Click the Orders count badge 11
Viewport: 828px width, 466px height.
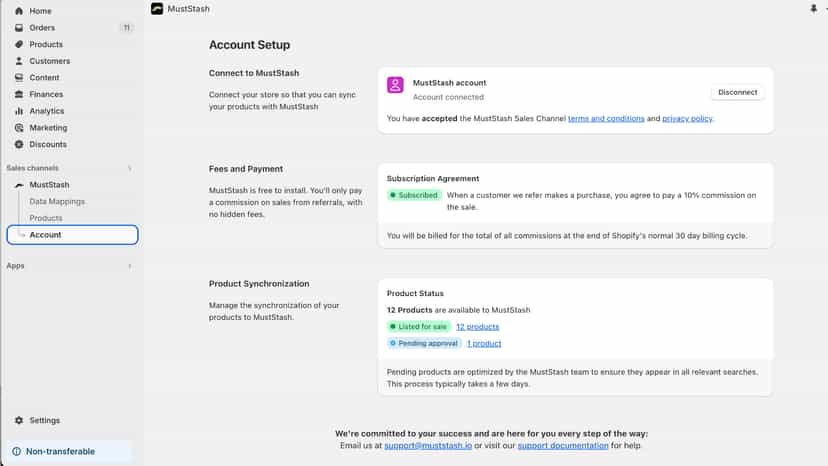(x=127, y=27)
